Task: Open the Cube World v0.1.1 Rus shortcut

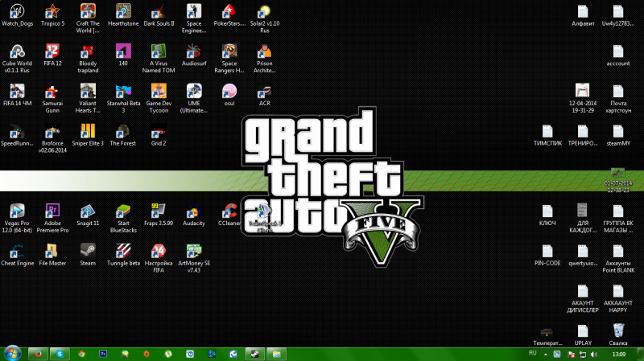Action: tap(17, 58)
